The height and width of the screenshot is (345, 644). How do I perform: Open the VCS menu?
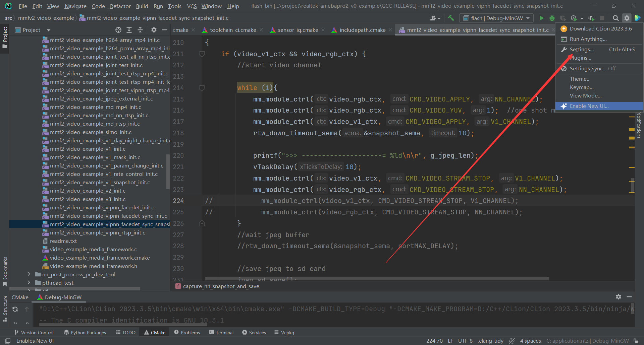point(192,6)
